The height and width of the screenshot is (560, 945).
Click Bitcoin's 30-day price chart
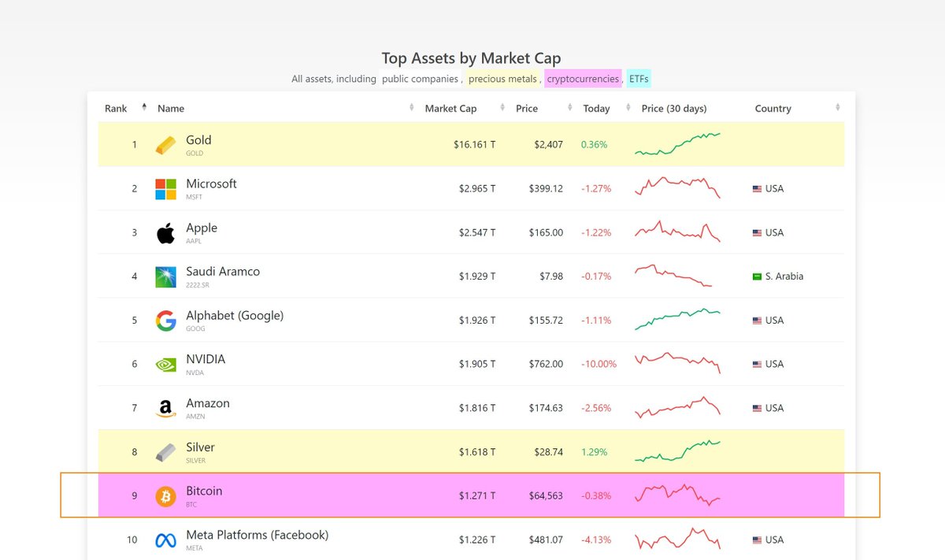(677, 495)
